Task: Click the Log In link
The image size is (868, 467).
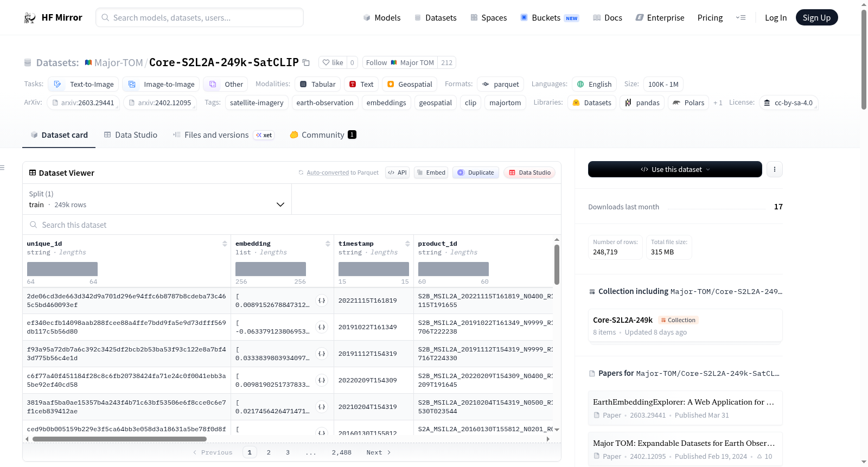Action: [776, 18]
